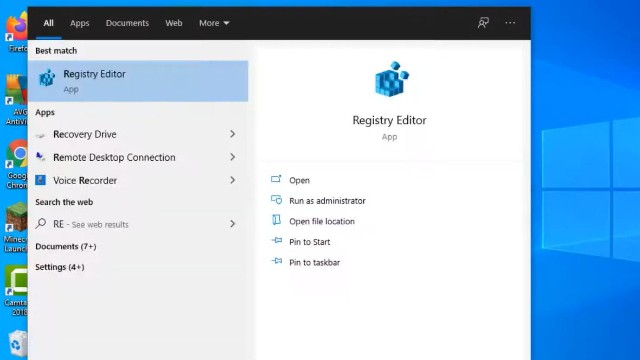Click Recycle Bin desktop icon
The height and width of the screenshot is (360, 640).
[x=17, y=344]
